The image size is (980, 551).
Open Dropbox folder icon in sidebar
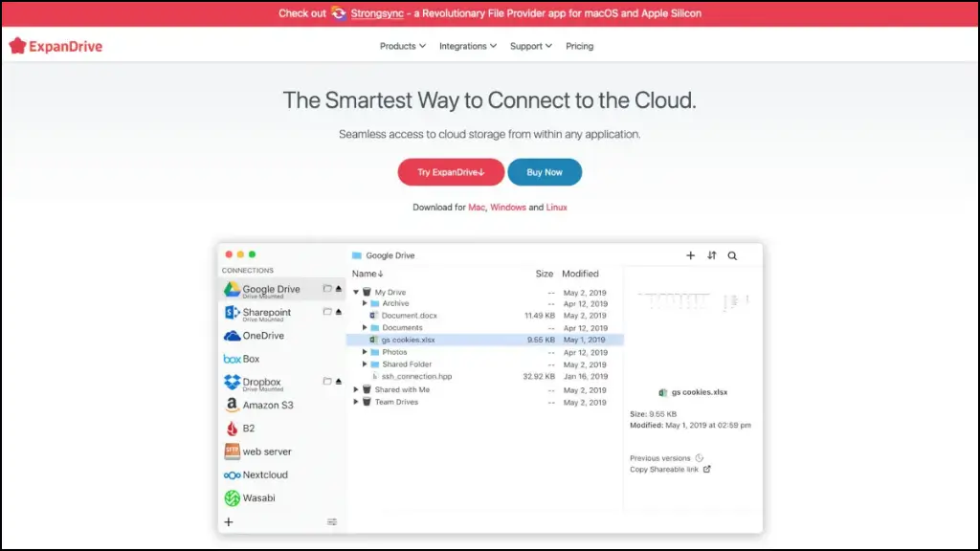(x=327, y=381)
